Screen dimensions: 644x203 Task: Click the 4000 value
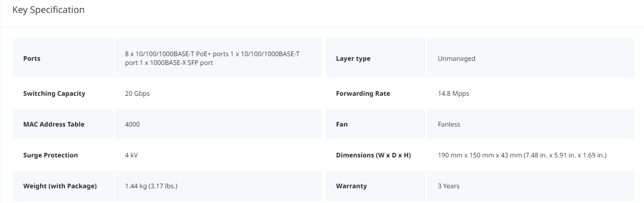click(x=132, y=124)
